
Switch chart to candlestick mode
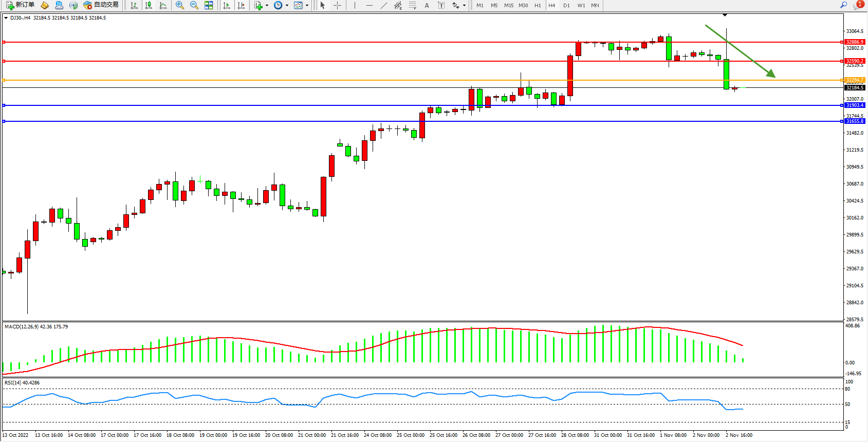click(x=149, y=5)
